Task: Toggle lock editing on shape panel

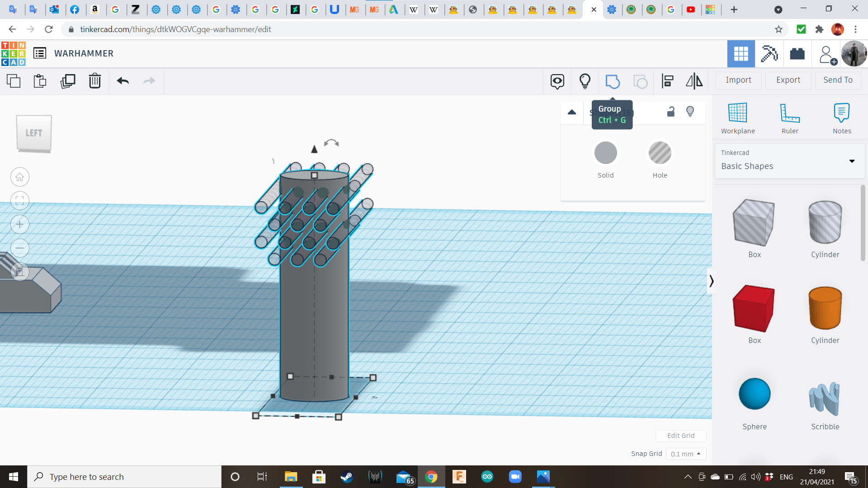Action: pyautogui.click(x=671, y=112)
